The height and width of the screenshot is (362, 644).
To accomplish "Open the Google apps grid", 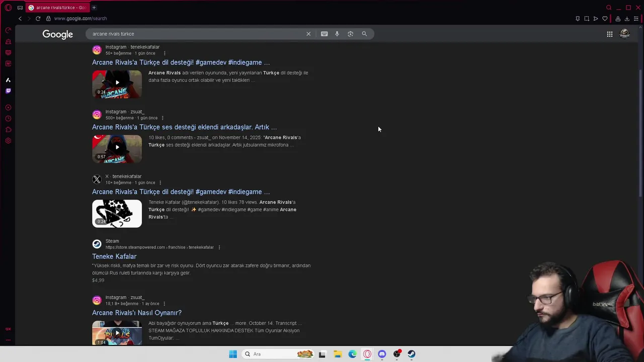I will coord(609,34).
